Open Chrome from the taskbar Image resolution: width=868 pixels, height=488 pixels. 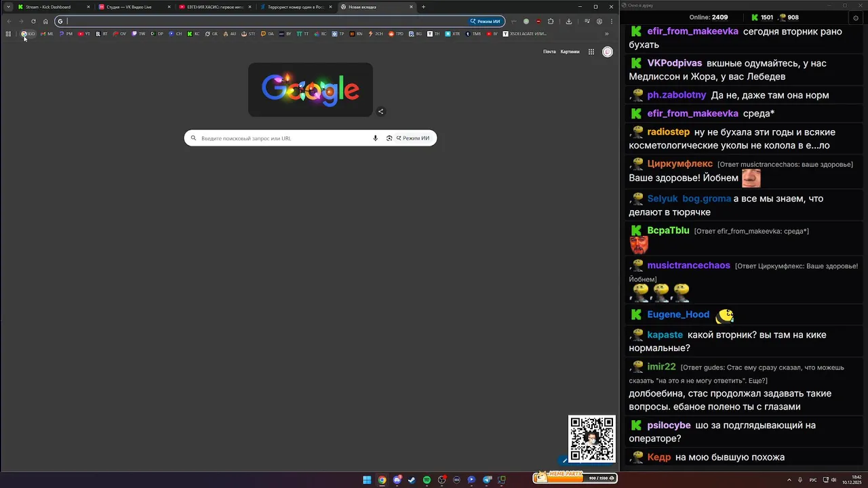tap(382, 480)
